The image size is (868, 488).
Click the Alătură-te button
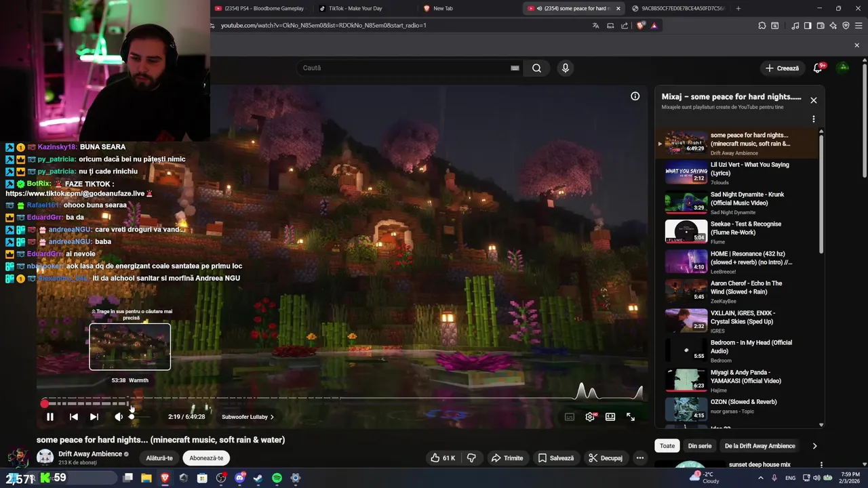(159, 458)
